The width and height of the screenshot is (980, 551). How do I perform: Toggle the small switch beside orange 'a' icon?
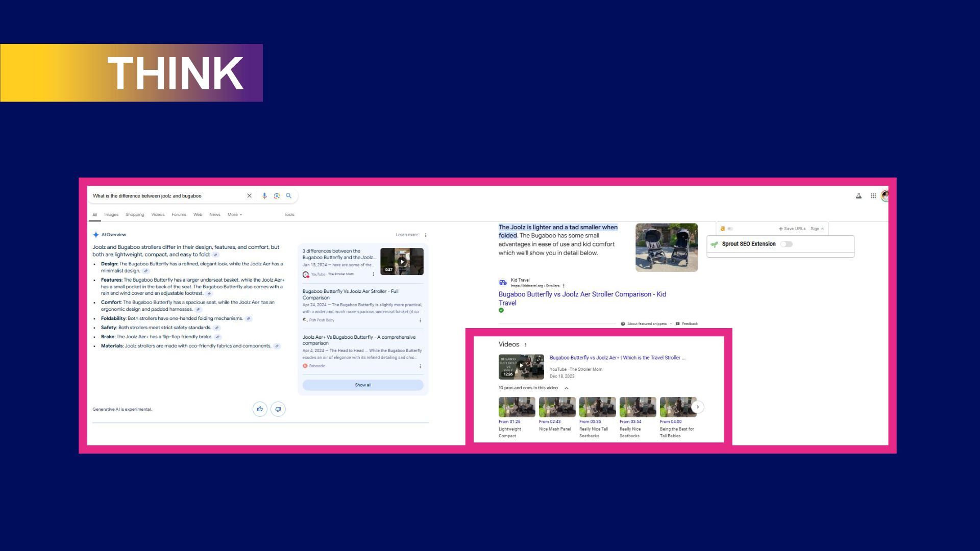coord(730,229)
